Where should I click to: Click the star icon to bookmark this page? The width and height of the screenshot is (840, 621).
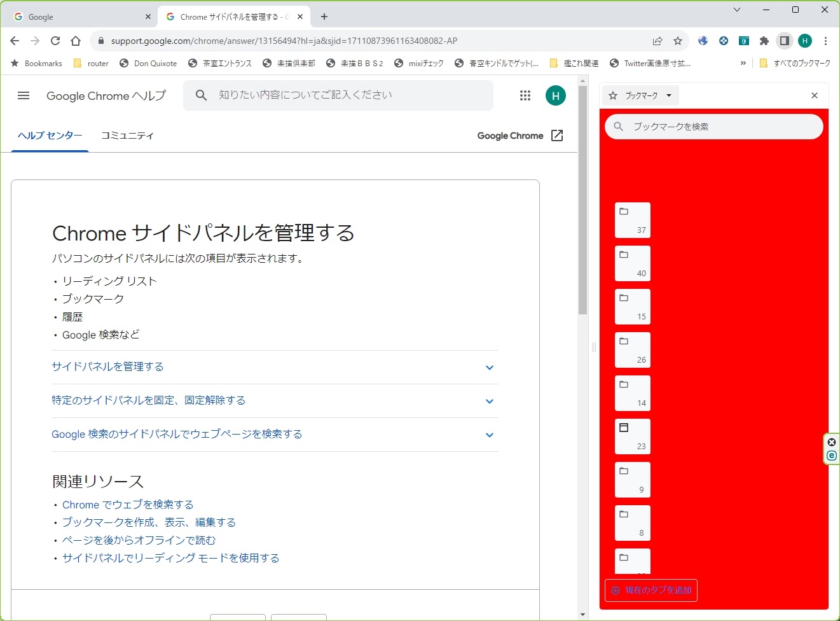click(678, 41)
